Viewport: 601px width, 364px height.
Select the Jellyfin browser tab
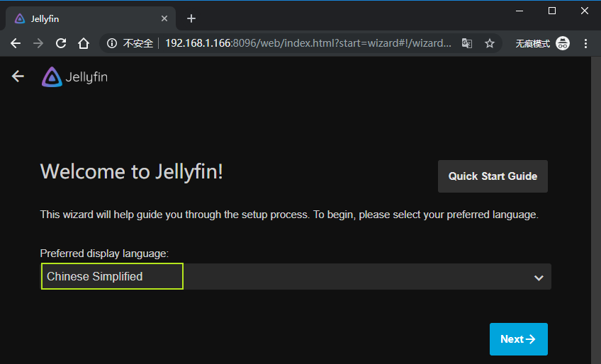(85, 18)
